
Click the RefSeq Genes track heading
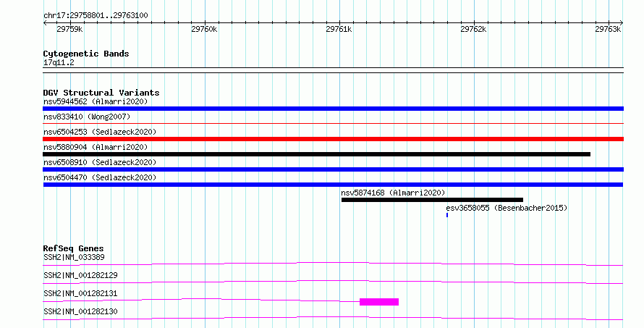coord(73,248)
